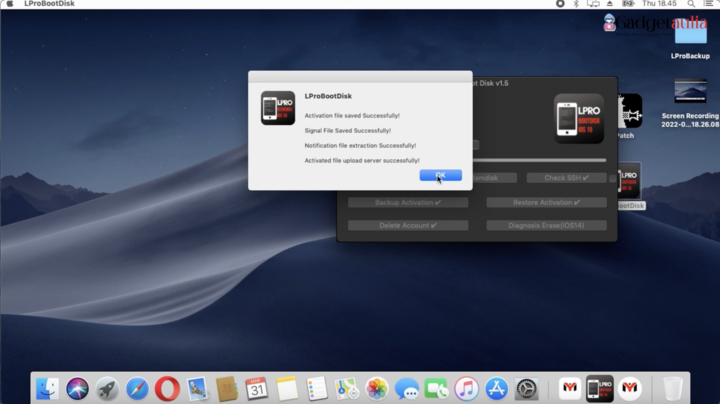Click Diagnosis Erase(iOS14) button

[x=546, y=225]
